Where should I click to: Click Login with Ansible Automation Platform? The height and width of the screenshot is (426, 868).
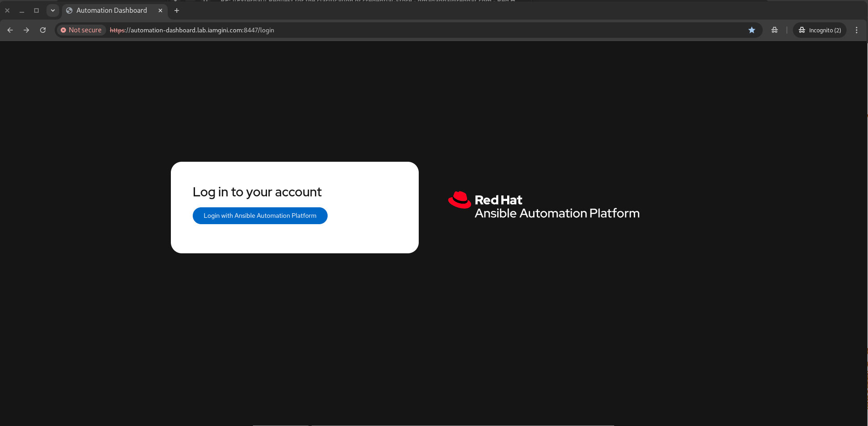260,216
